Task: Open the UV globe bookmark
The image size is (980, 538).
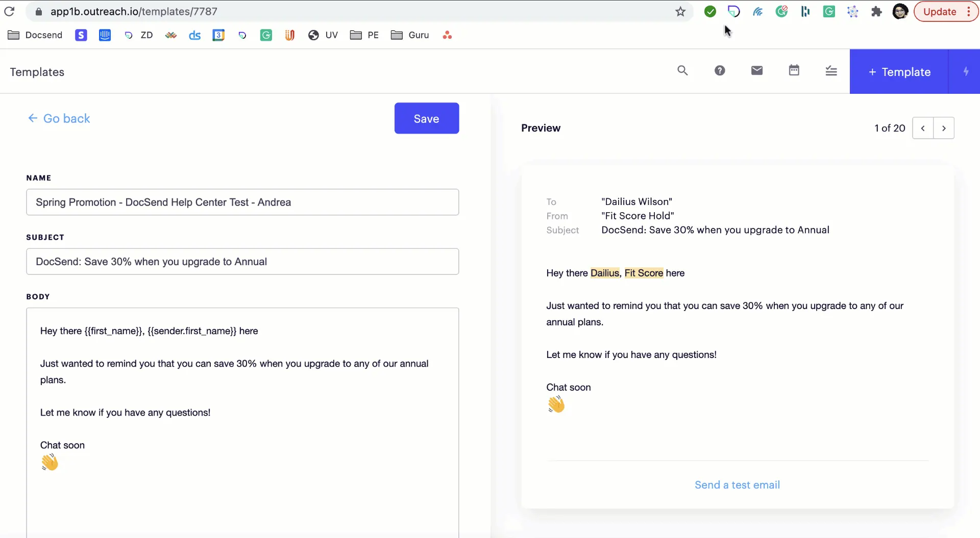Action: (323, 35)
